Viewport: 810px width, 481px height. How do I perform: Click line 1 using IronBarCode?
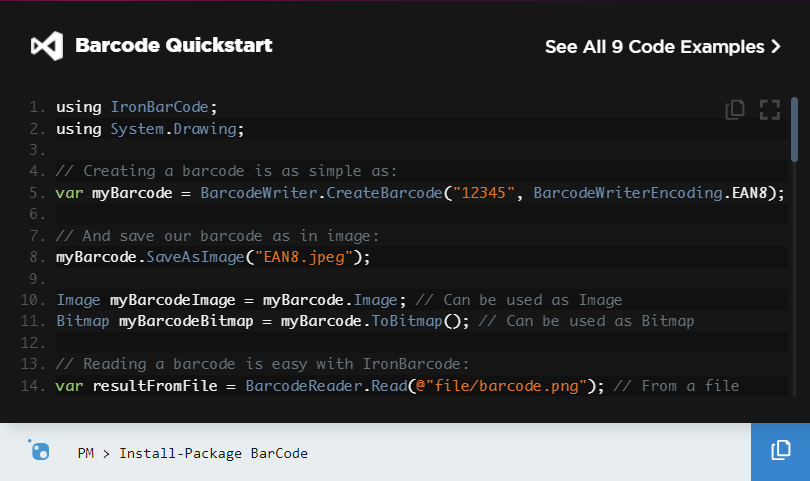point(136,107)
